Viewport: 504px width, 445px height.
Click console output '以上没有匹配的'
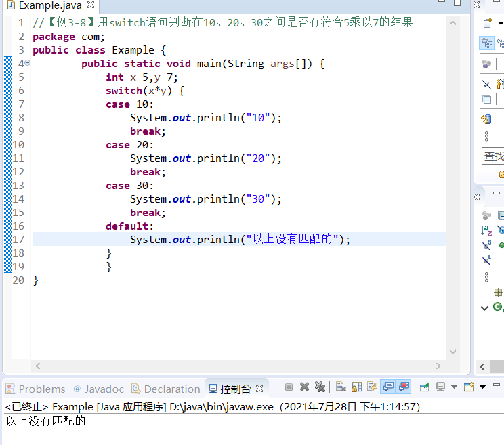[46, 421]
